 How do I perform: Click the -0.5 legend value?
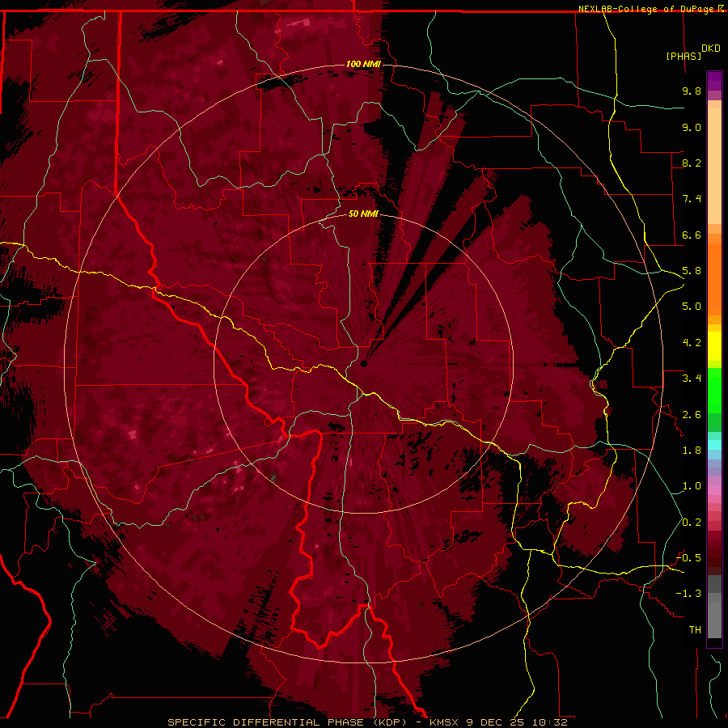tap(688, 558)
